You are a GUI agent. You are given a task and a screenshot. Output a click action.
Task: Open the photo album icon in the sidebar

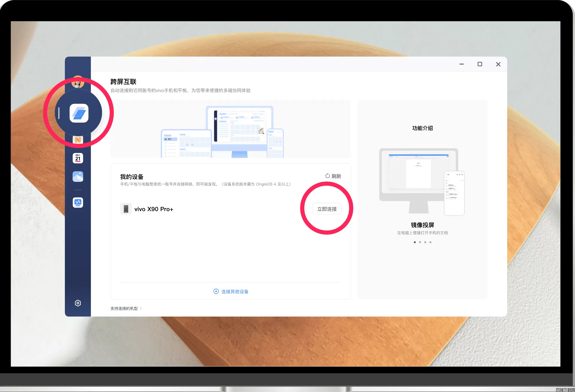(x=78, y=177)
